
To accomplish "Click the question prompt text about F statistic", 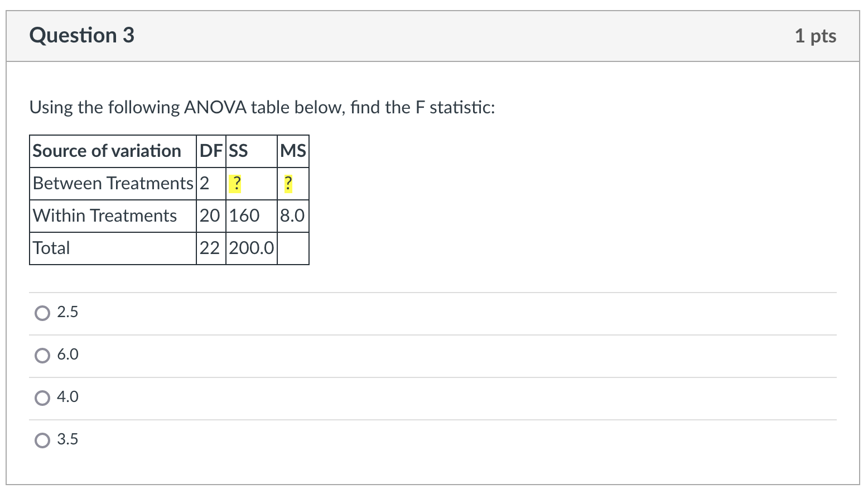I will click(x=262, y=107).
